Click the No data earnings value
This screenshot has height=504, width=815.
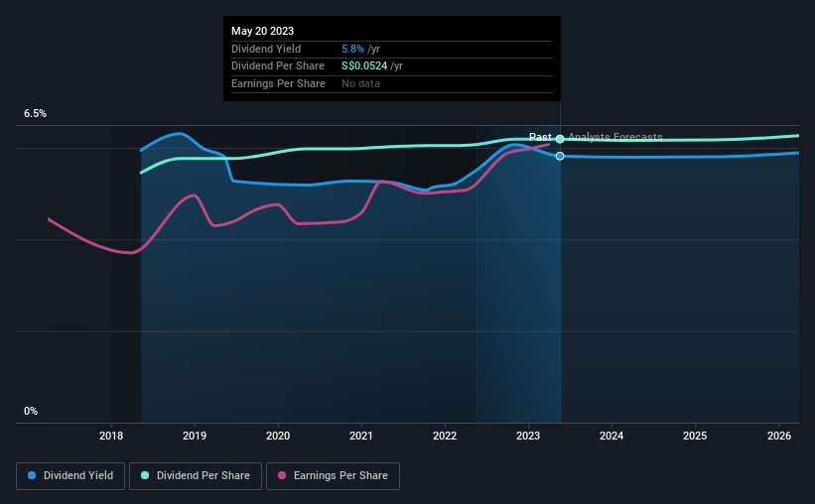click(360, 83)
